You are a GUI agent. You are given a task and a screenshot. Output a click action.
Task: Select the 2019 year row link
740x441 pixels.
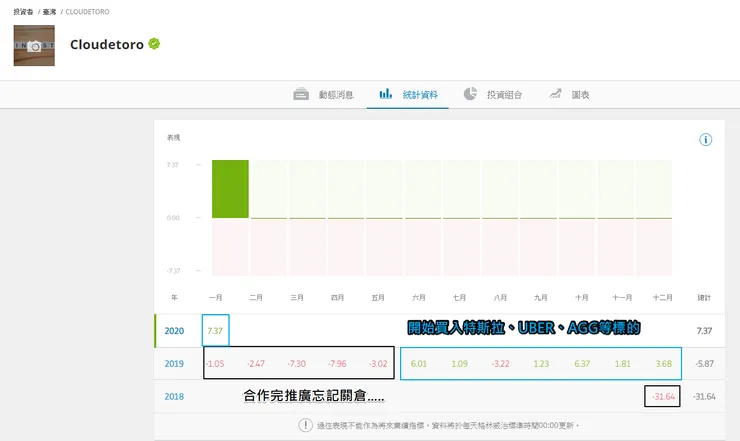[174, 364]
